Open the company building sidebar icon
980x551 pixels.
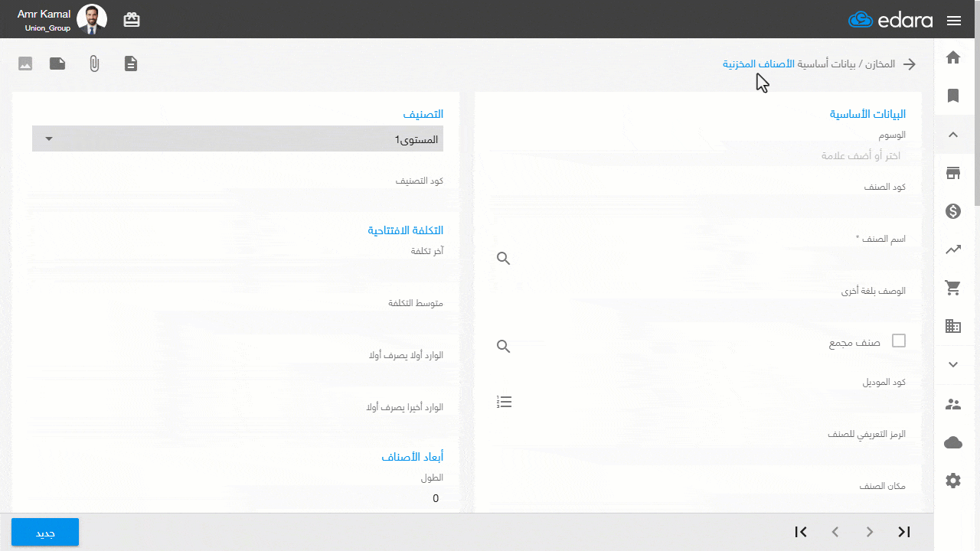pos(953,326)
